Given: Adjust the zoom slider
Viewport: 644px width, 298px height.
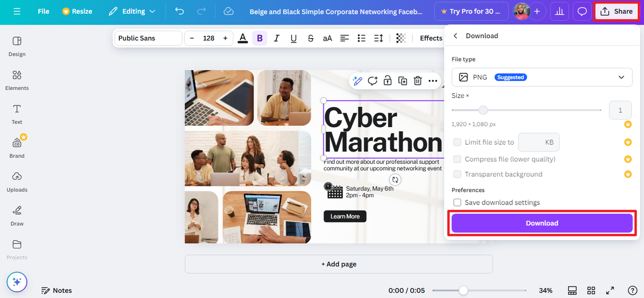Looking at the screenshot, I should (463, 290).
